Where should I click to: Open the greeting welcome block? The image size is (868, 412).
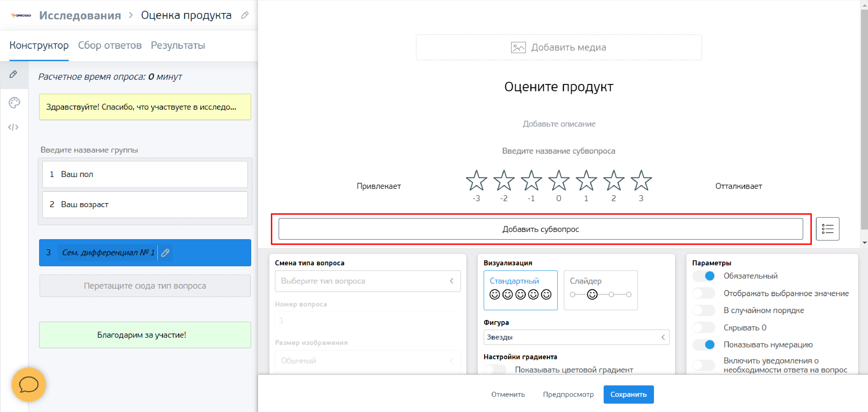145,107
